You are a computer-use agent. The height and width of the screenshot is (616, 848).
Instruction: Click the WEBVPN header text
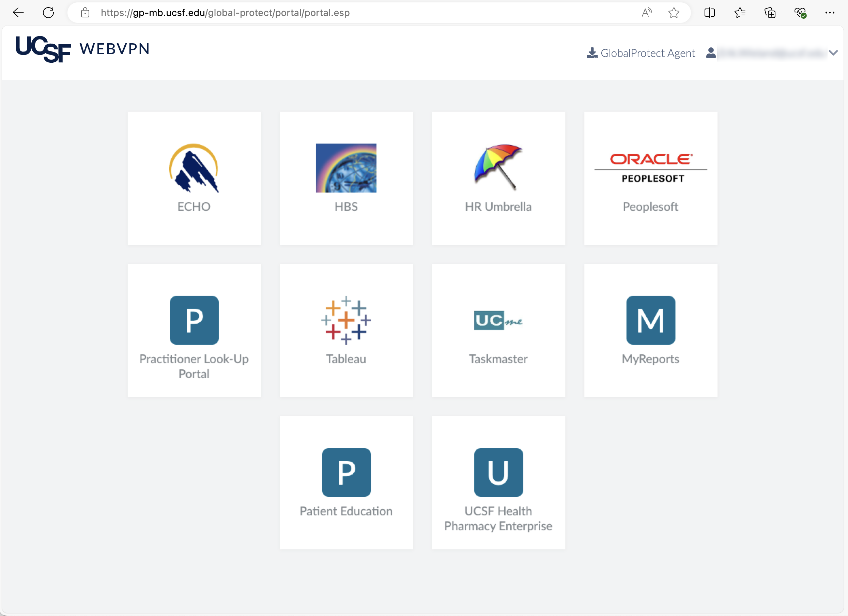pos(114,49)
